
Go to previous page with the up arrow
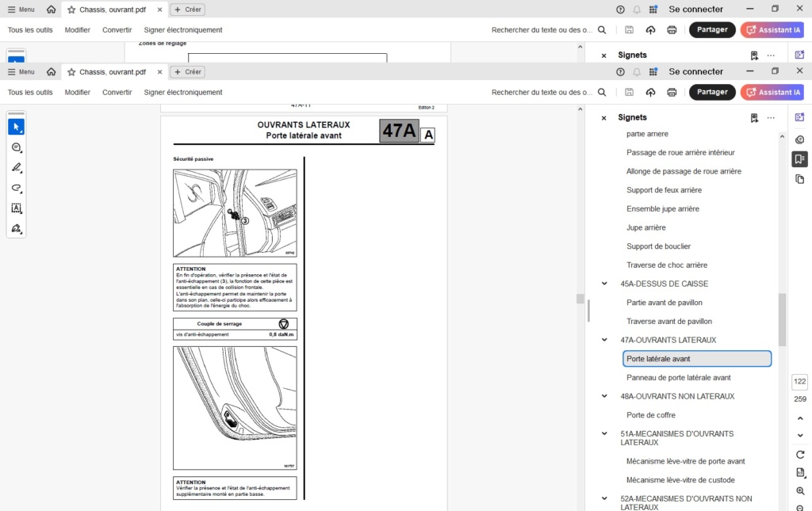coord(800,418)
